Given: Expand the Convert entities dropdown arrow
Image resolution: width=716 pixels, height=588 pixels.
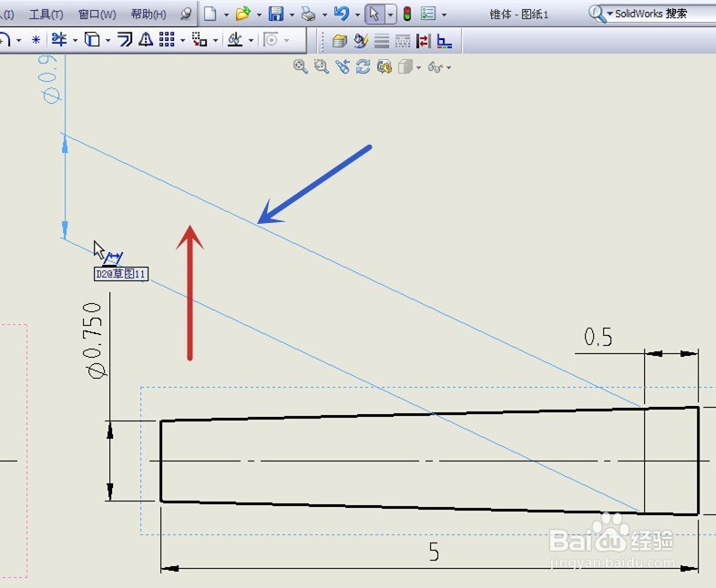Looking at the screenshot, I should tap(108, 41).
